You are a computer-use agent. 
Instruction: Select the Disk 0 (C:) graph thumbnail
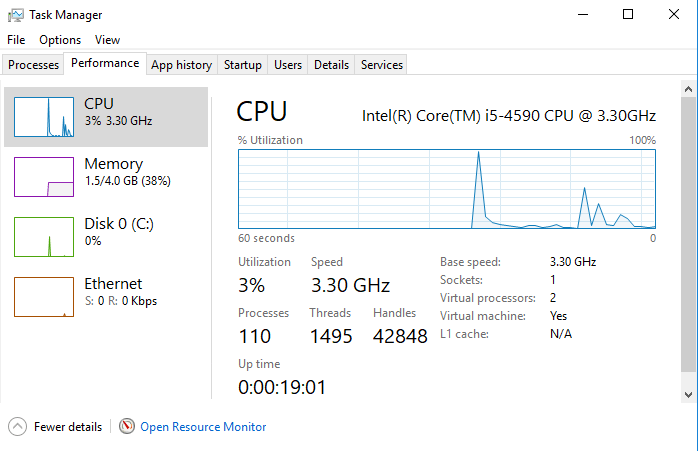44,236
